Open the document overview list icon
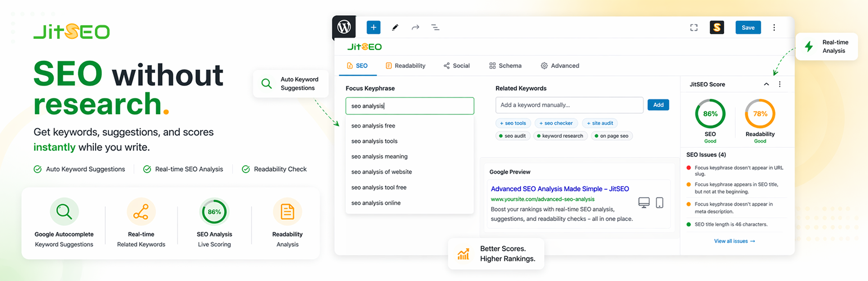 tap(435, 27)
